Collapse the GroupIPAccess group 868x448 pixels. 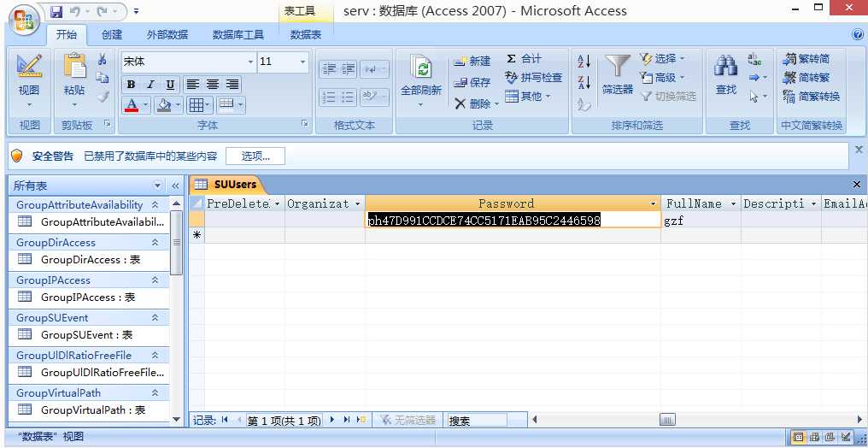(x=155, y=280)
